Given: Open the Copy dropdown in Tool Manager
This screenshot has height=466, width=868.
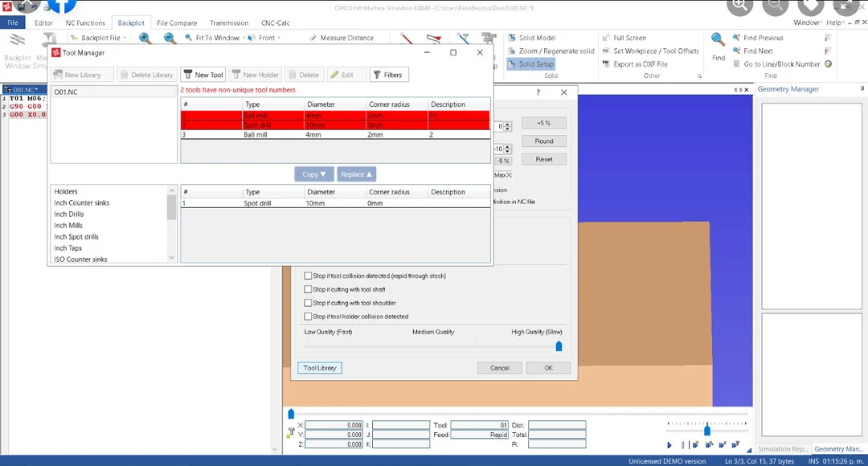Looking at the screenshot, I should click(x=313, y=174).
